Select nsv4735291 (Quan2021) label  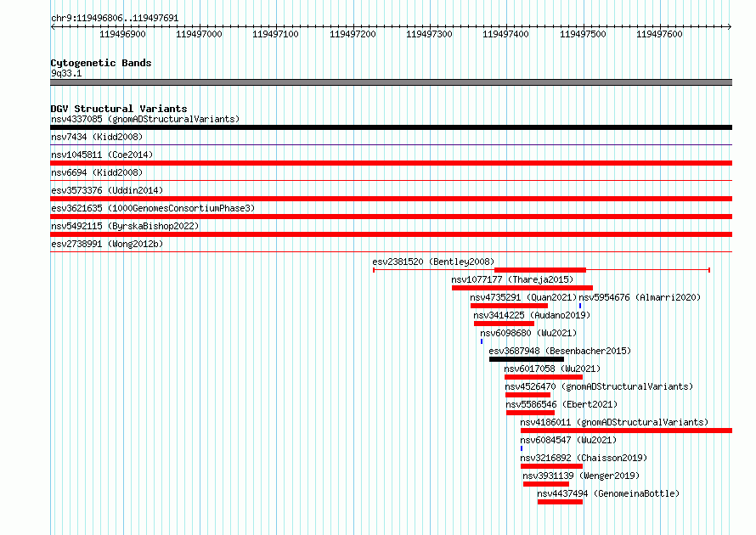pyautogui.click(x=523, y=297)
